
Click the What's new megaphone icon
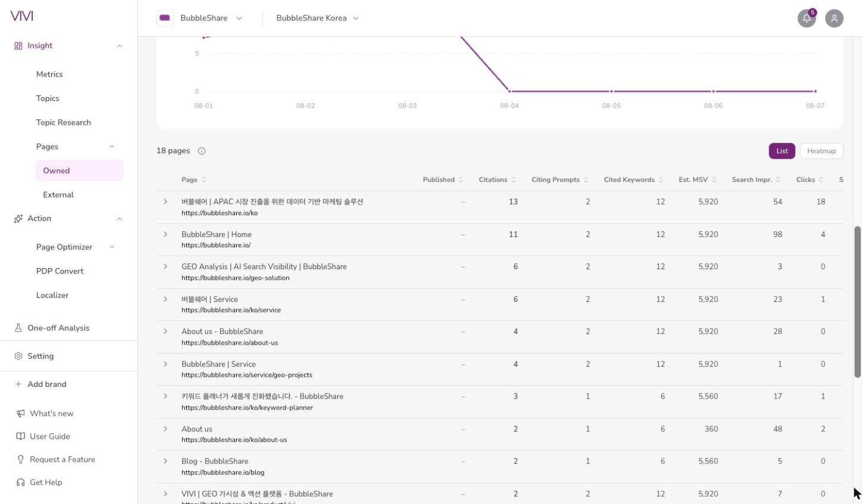21,414
